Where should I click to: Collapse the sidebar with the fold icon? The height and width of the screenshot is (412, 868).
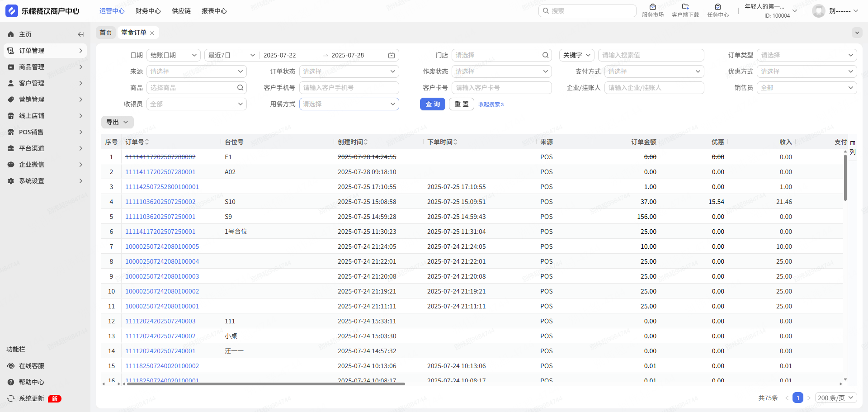coord(80,34)
